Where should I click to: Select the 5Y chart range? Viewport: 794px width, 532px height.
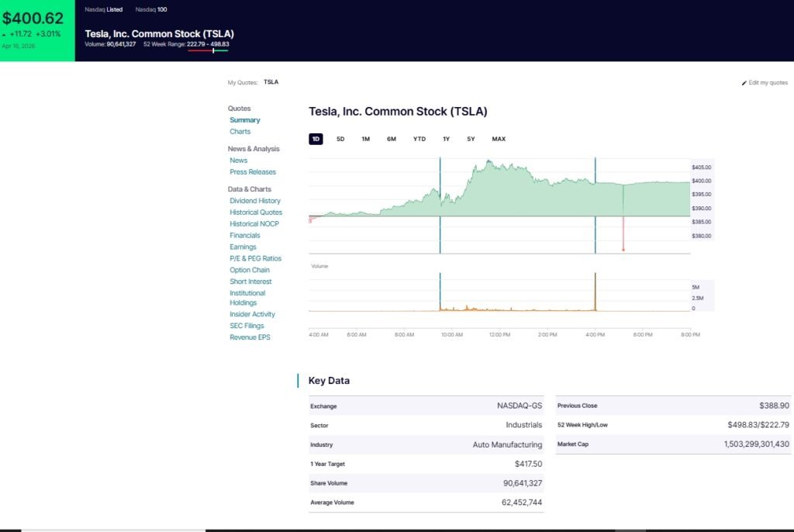[471, 139]
